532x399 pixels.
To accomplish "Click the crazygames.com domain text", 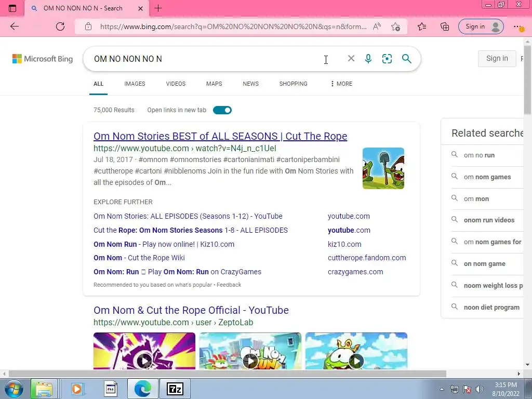I will (x=355, y=272).
